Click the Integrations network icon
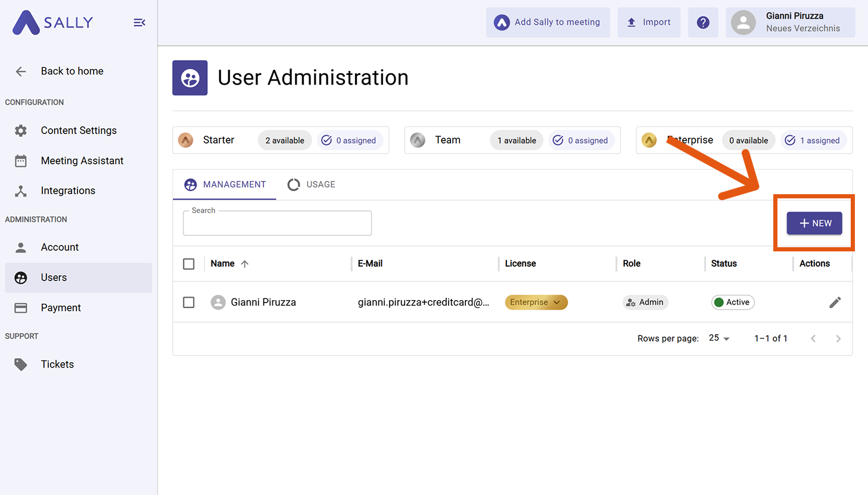This screenshot has height=495, width=868. click(x=21, y=191)
